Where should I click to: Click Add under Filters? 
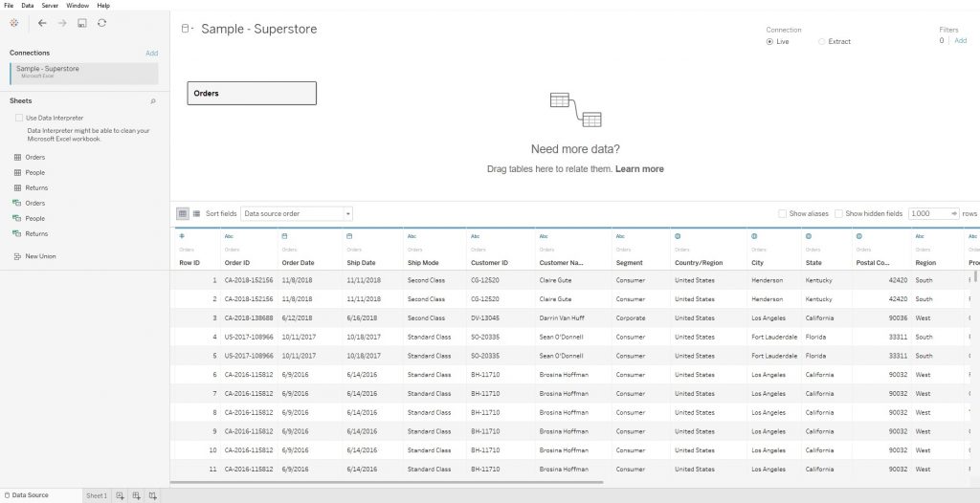point(961,40)
